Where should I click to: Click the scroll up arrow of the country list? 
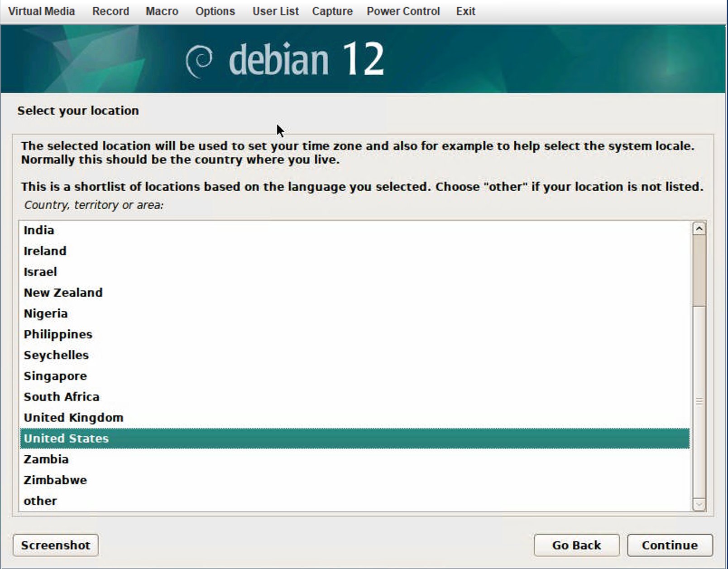pyautogui.click(x=699, y=229)
